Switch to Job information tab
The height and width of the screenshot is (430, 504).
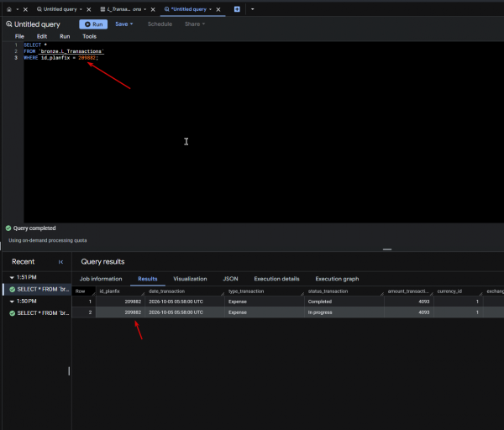pos(101,279)
